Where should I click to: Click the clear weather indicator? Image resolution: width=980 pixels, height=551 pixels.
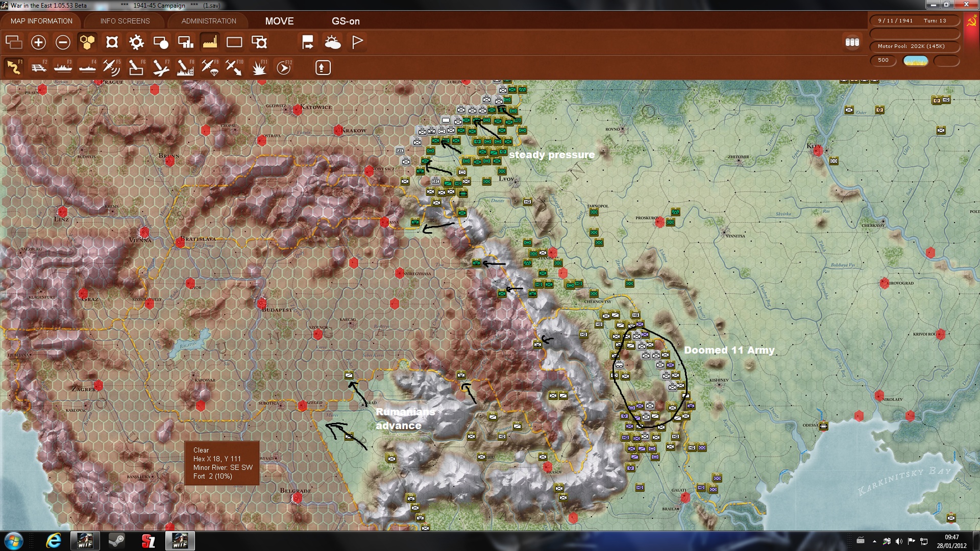[916, 61]
